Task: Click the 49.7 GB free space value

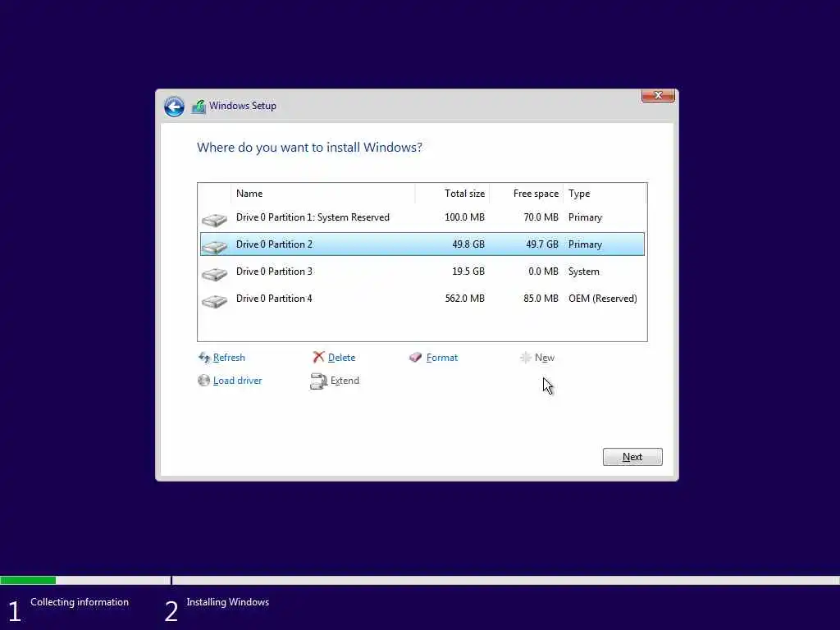Action: (x=542, y=244)
